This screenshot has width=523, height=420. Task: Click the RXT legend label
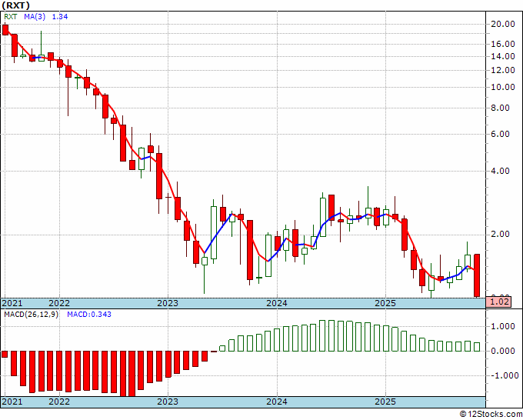(11, 16)
